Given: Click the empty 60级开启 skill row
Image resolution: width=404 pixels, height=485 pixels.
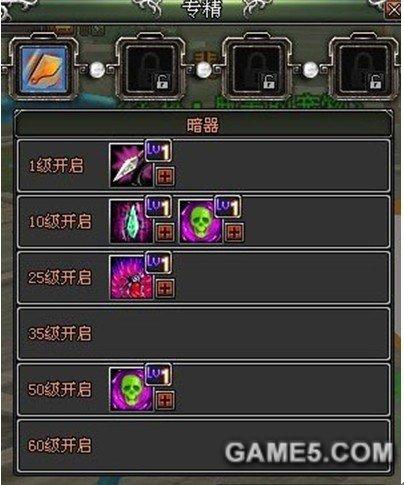Looking at the screenshot, I should coord(203,445).
